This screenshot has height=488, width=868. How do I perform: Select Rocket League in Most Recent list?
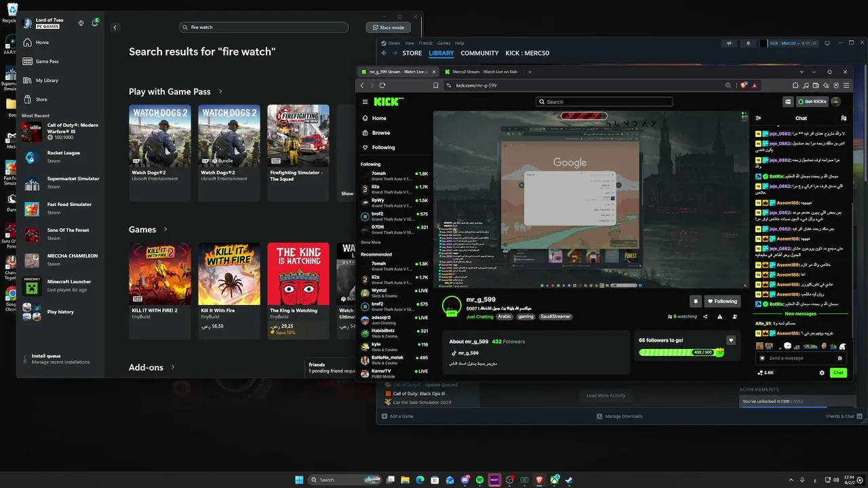tap(61, 157)
